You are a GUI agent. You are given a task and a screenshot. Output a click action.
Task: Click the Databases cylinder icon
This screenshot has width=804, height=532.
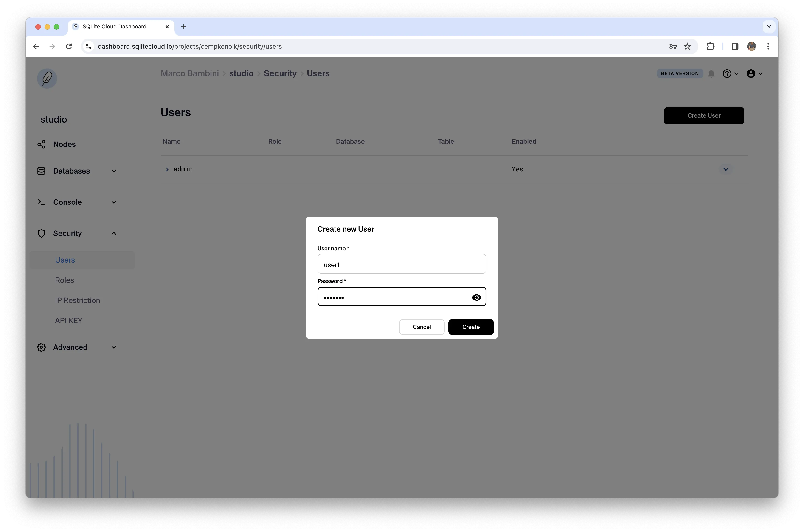[x=41, y=171]
